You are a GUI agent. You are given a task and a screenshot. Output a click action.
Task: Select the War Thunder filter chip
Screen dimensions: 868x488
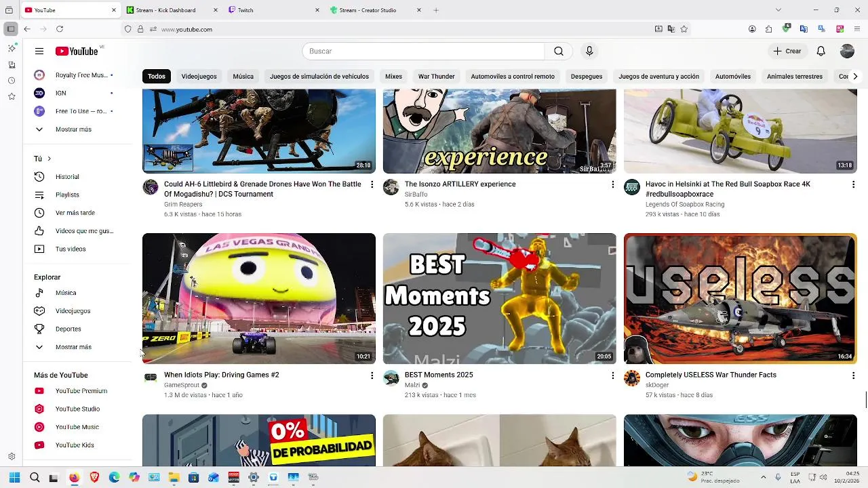pyautogui.click(x=436, y=77)
